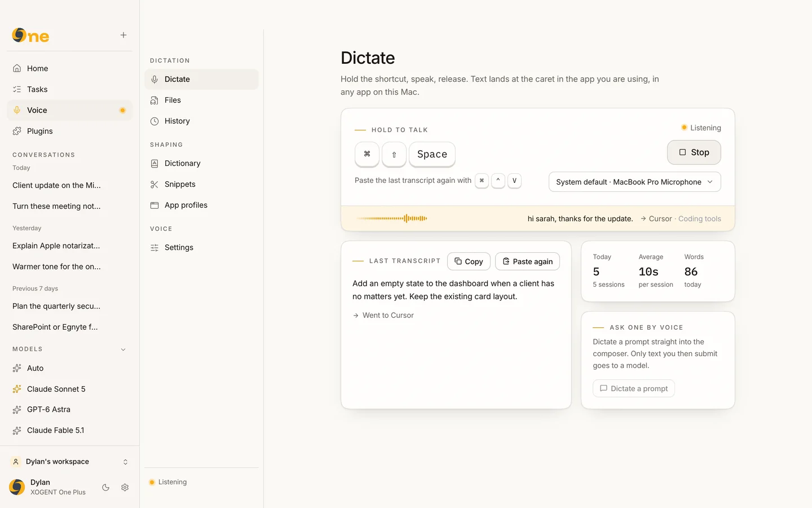This screenshot has width=812, height=508.
Task: Stop the dictation recording
Action: point(694,152)
